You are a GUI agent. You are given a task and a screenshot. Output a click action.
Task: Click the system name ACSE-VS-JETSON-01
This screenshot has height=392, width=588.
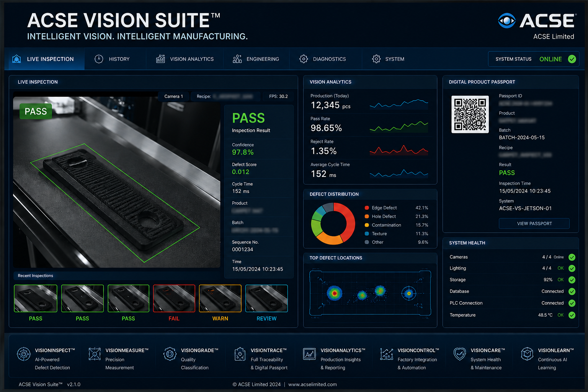tap(525, 208)
